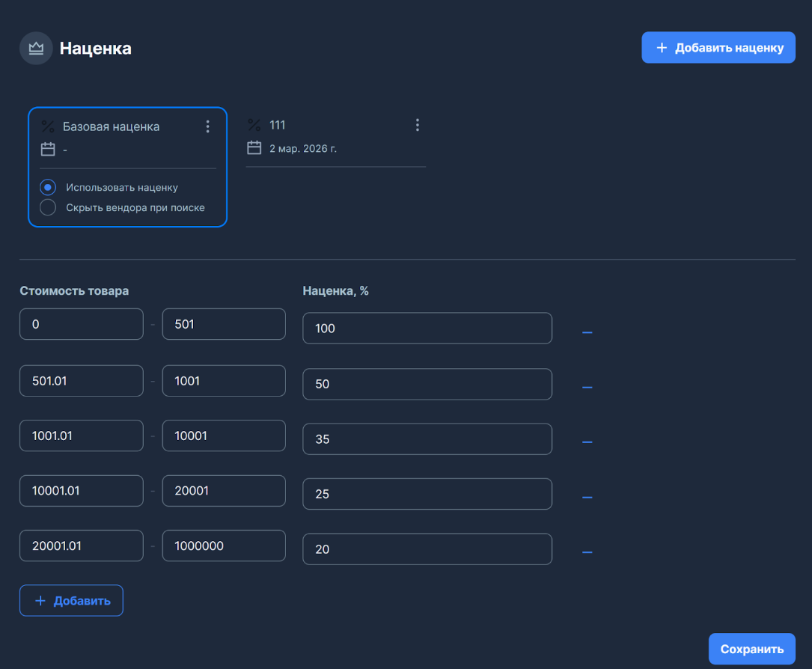
Task: Click the percent icon in Базовая наценка card
Action: [x=48, y=126]
